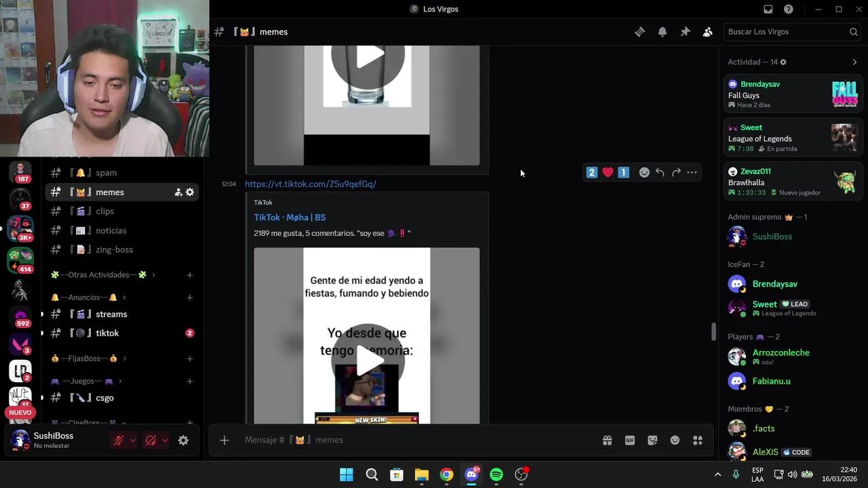This screenshot has height=488, width=868.
Task: Select the spam channel
Action: pyautogui.click(x=122, y=173)
